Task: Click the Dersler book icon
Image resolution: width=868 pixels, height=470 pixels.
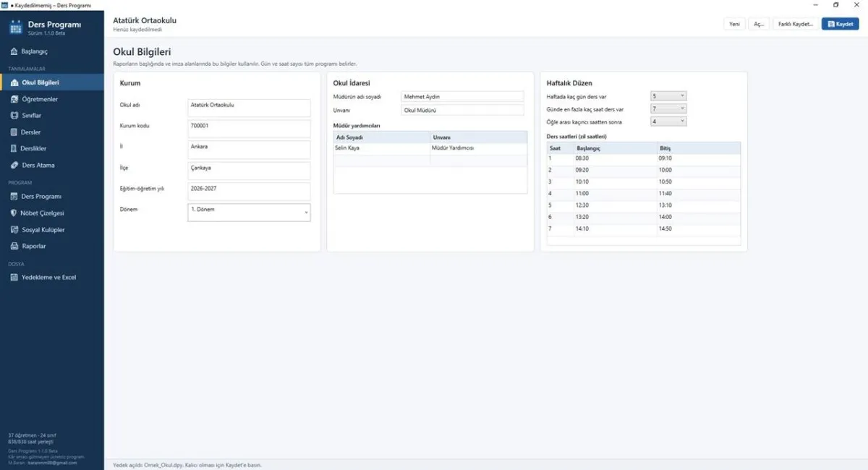Action: [14, 132]
